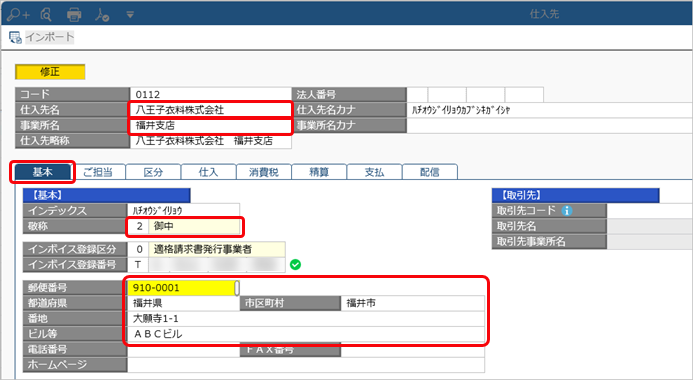The width and height of the screenshot is (693, 380).
Task: Open the 精算 tab
Action: [319, 172]
